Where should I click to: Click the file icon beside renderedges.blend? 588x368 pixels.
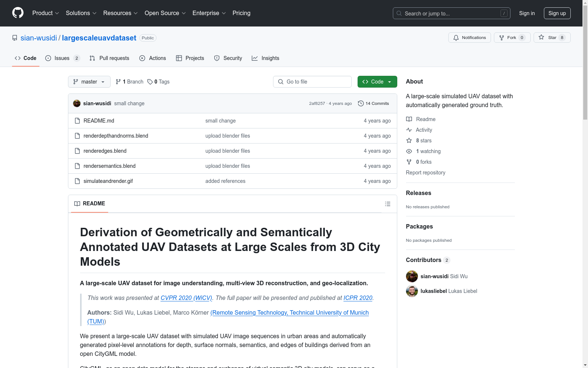(x=77, y=151)
